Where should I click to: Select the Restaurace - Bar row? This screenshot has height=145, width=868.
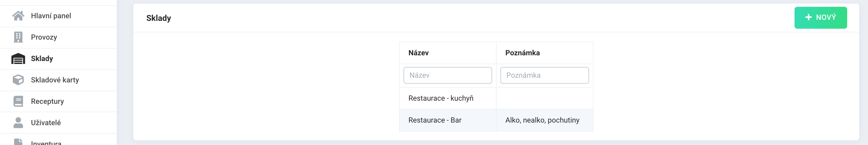tap(496, 120)
